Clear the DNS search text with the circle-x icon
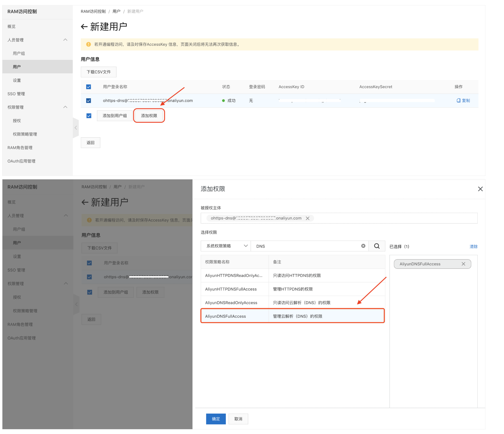This screenshot has height=434, width=504. (363, 246)
